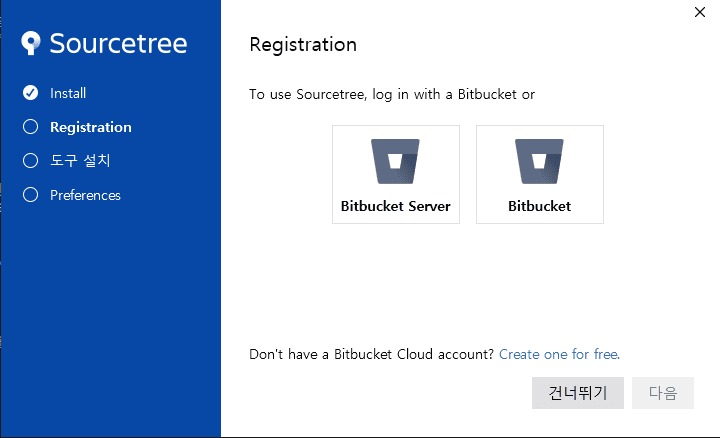Click 'Don't have a Bitbucket Cloud account?' text
The width and height of the screenshot is (720, 438).
click(x=371, y=354)
